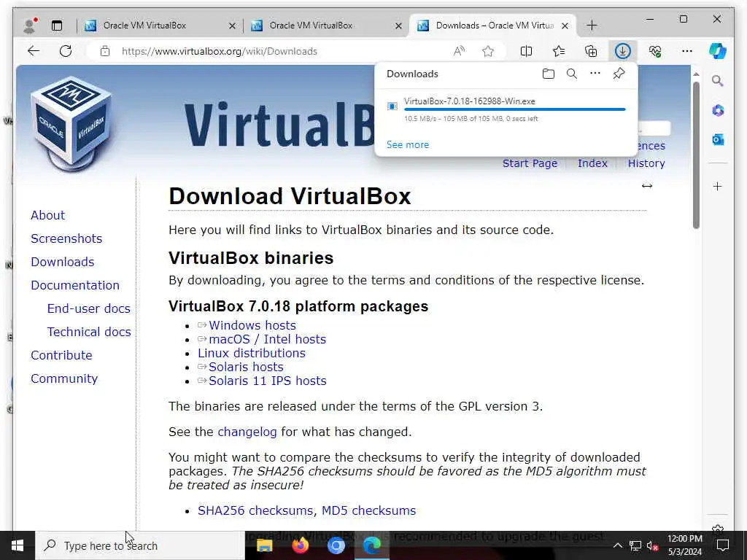The height and width of the screenshot is (560, 747).
Task: Open MD5 checksums link
Action: pos(368,510)
